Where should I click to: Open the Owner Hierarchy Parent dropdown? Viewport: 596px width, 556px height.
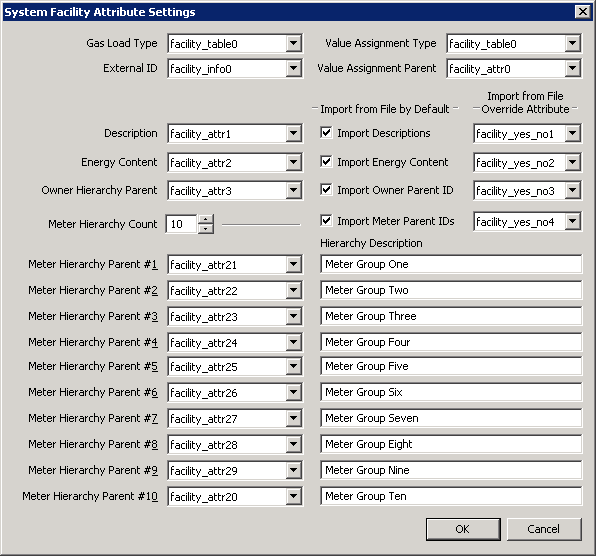click(293, 190)
